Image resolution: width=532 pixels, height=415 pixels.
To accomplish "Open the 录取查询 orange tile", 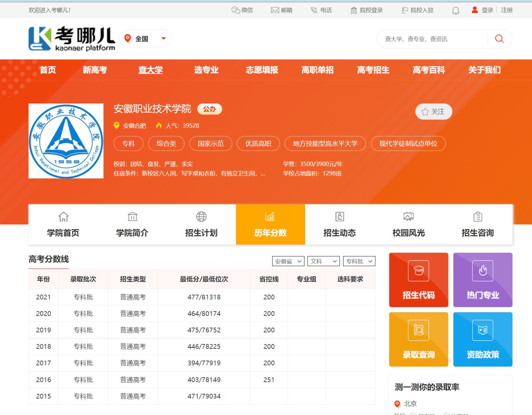I will 419,339.
